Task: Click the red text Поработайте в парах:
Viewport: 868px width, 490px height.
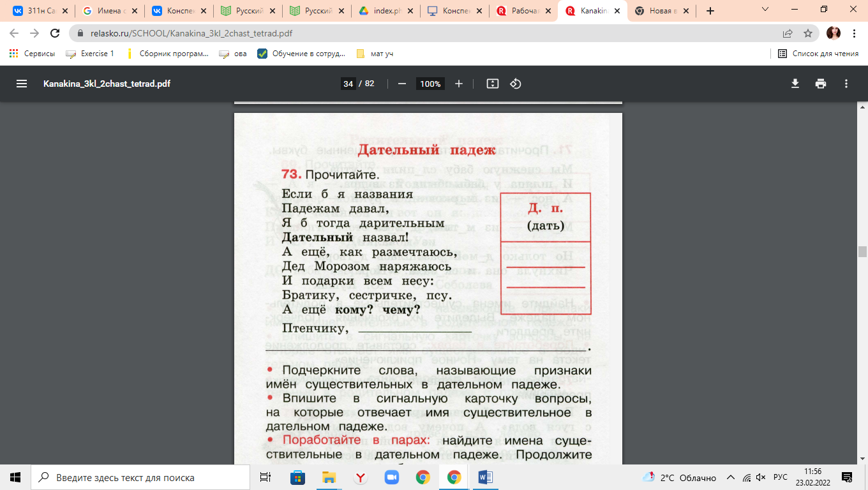Action: (x=357, y=440)
